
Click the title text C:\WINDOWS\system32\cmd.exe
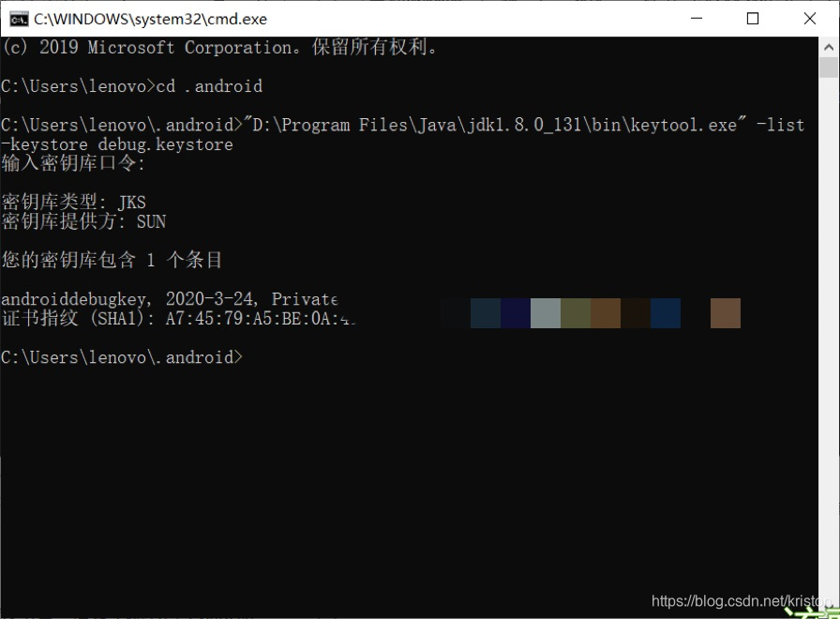(x=151, y=20)
